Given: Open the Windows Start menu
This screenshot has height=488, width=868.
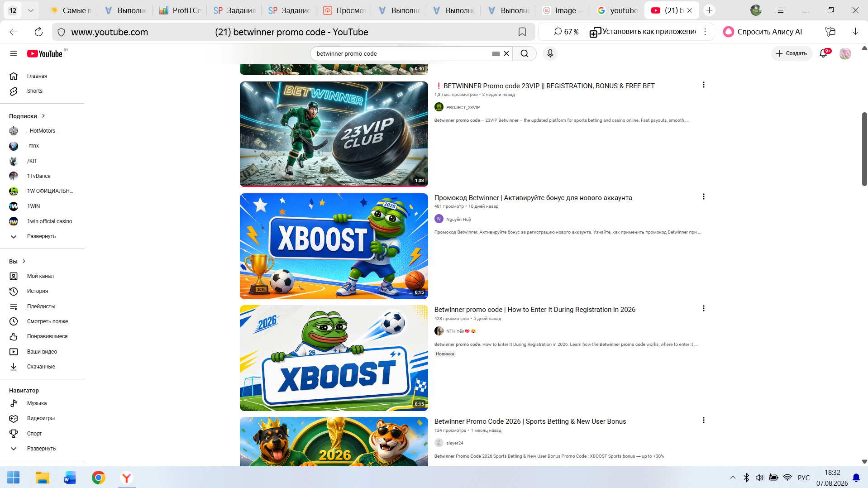Looking at the screenshot, I should coord(14,478).
